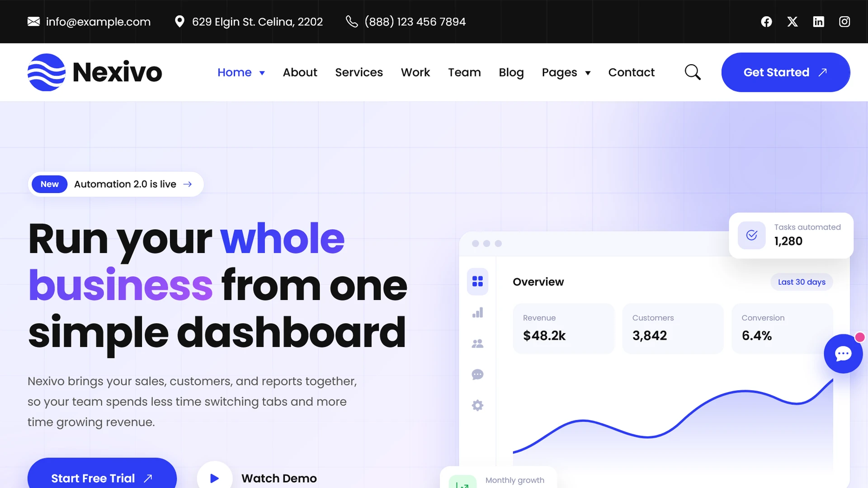Screen dimensions: 868x488
Task: Open the Facebook social icon
Action: coord(766,22)
